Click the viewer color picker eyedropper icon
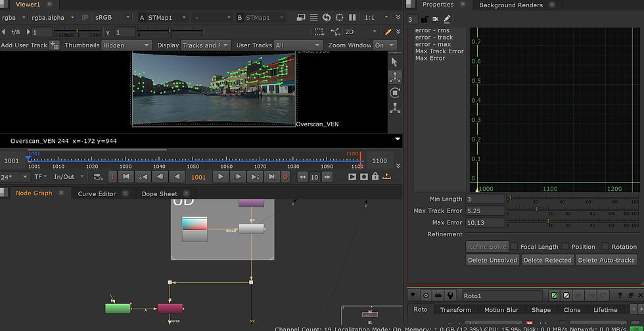Viewport: 644px width, 331px height. (388, 32)
